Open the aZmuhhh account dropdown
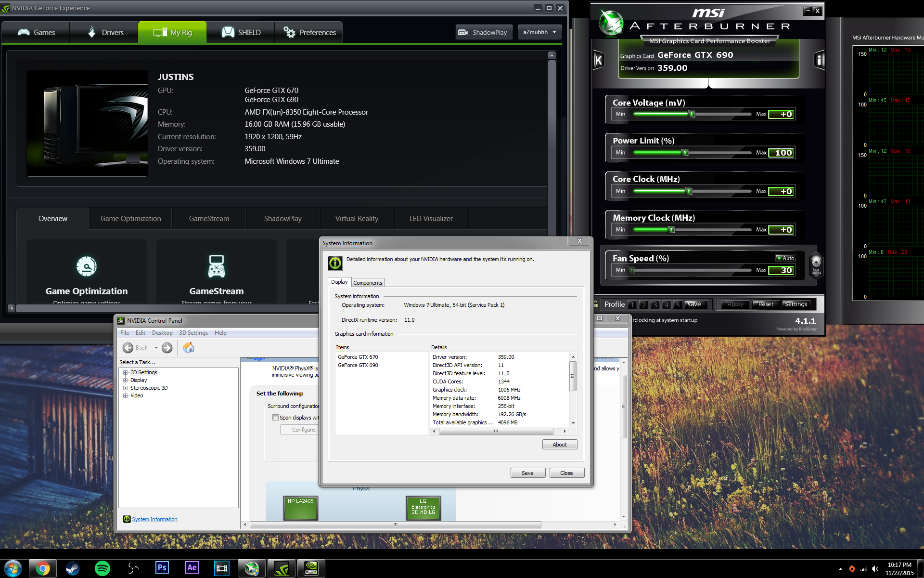The width and height of the screenshot is (924, 578). tap(539, 32)
